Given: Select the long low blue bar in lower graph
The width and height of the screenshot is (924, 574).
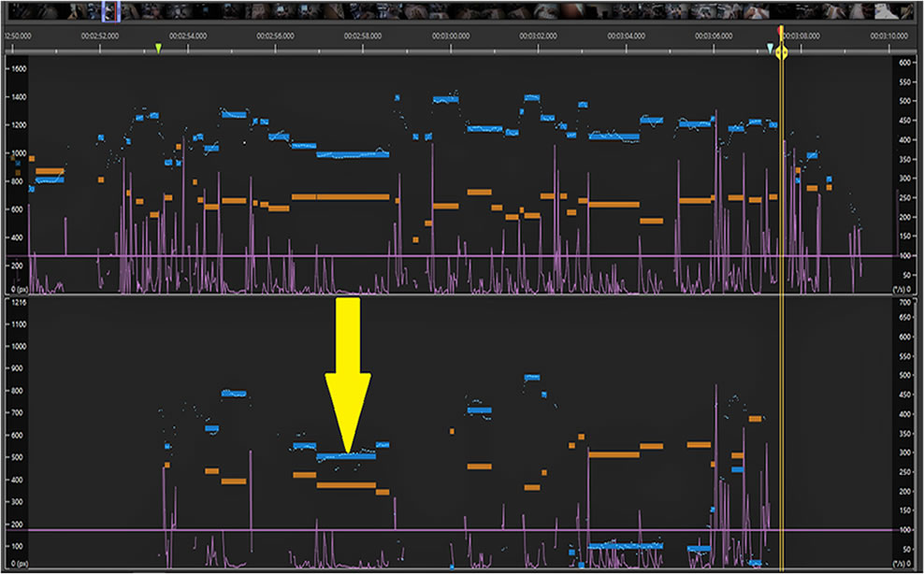Looking at the screenshot, I should pos(627,545).
